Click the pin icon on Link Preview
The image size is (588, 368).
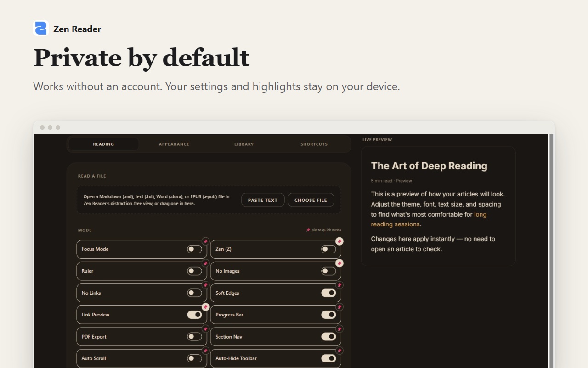coord(205,307)
